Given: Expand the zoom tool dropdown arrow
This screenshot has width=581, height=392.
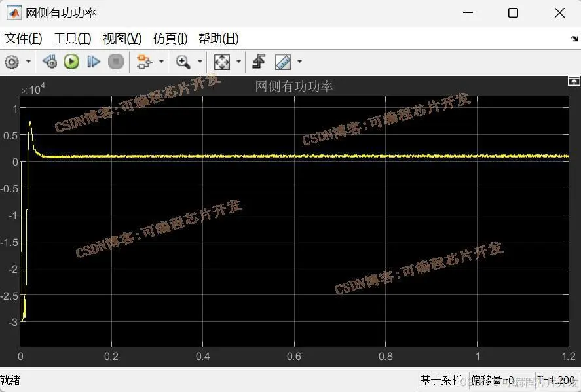Looking at the screenshot, I should 200,61.
